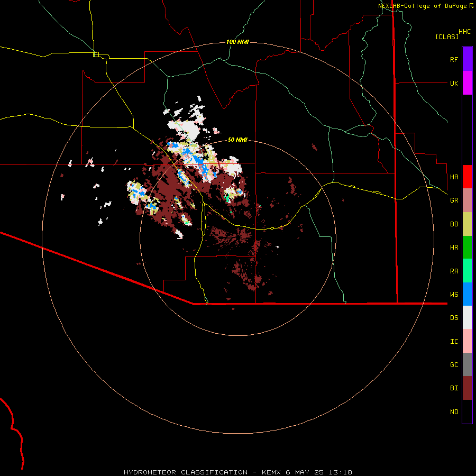Click the 'IC' legend label
Viewport: 476px width, 476px height.
tap(454, 342)
